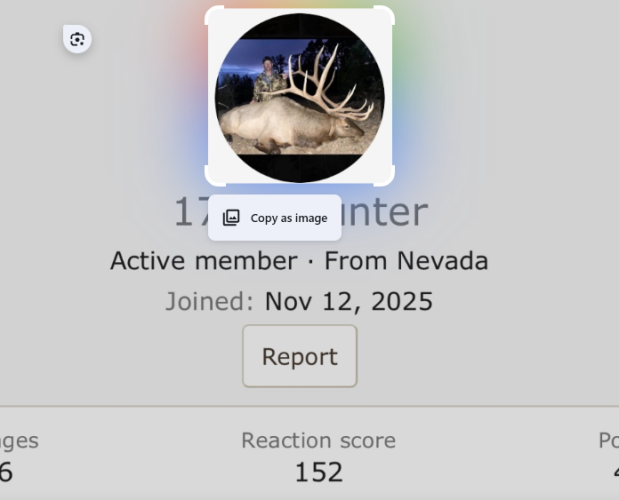Grab the bottom-left selection corner handle
Viewport: 619px width, 500px height.
(x=214, y=177)
